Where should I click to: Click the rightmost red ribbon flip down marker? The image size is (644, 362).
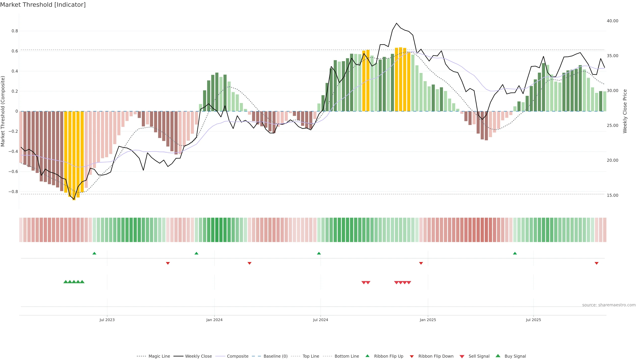click(597, 263)
